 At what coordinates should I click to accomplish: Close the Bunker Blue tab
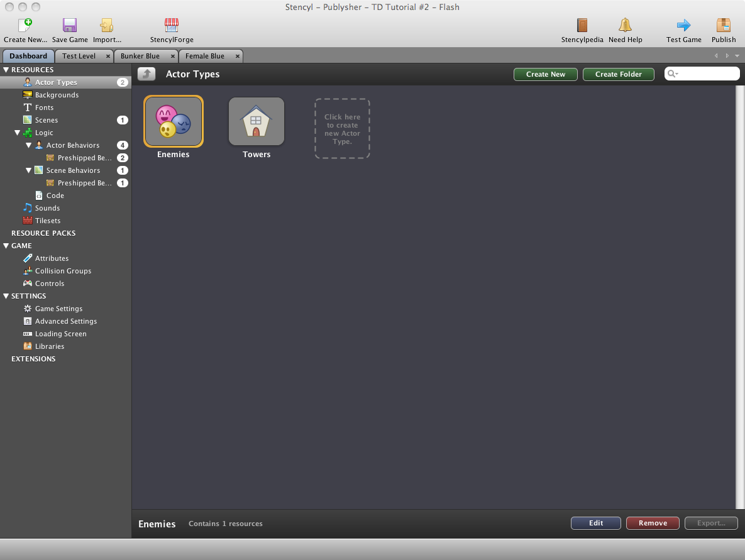point(172,56)
